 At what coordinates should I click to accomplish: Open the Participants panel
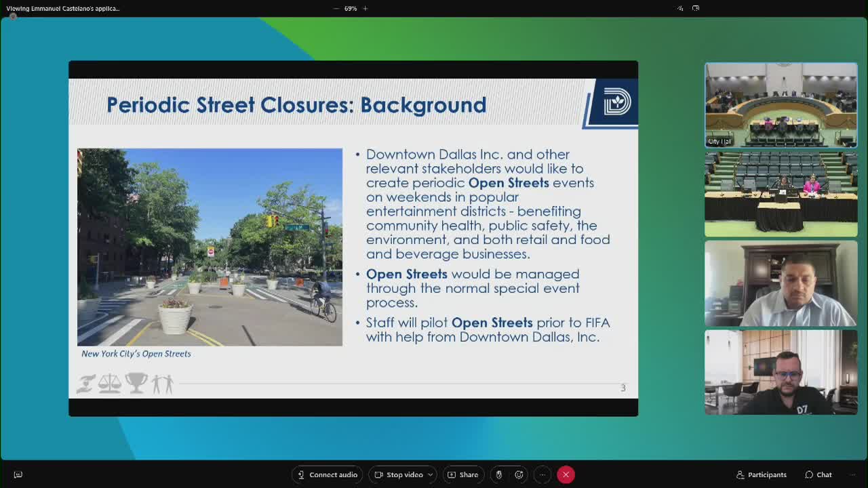[762, 474]
